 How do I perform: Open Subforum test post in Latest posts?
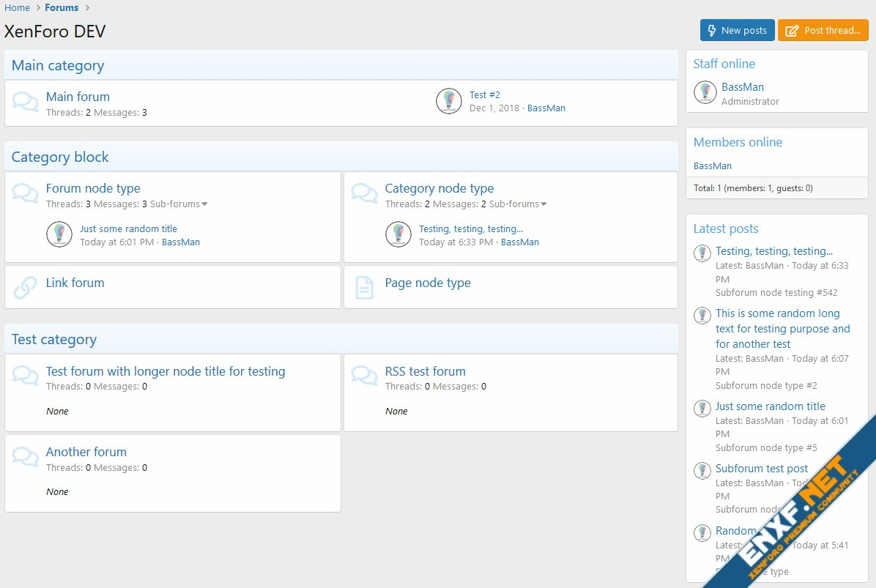point(762,469)
